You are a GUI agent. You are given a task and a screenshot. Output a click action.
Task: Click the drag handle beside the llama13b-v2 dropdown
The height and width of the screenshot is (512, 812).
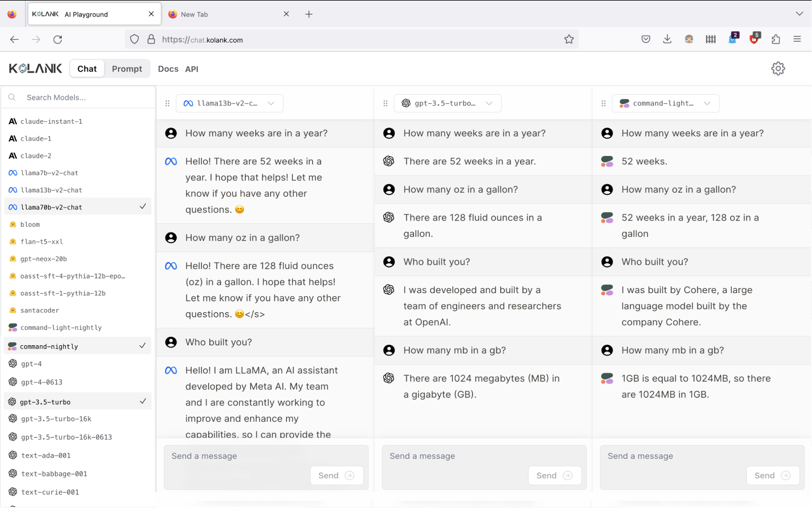[x=167, y=103]
